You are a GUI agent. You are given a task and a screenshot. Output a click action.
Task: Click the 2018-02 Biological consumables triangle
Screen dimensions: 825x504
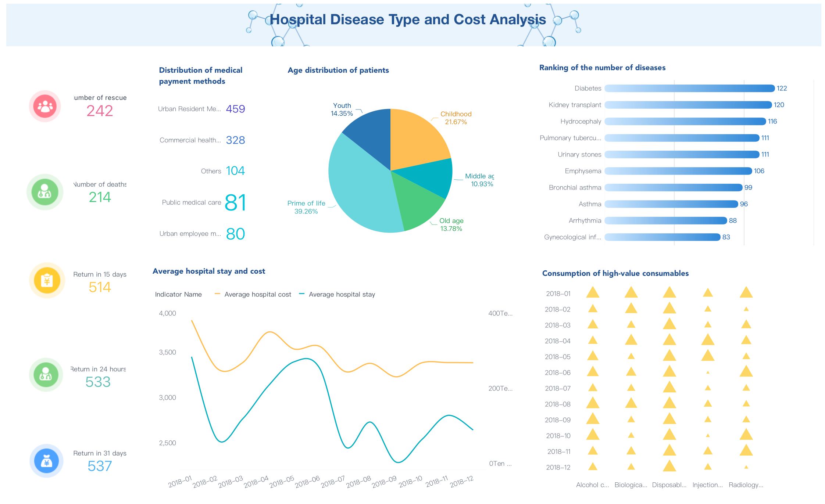(631, 308)
